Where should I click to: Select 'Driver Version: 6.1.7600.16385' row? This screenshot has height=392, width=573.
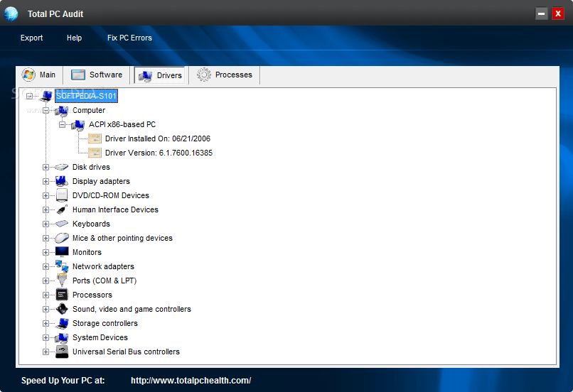pyautogui.click(x=159, y=153)
